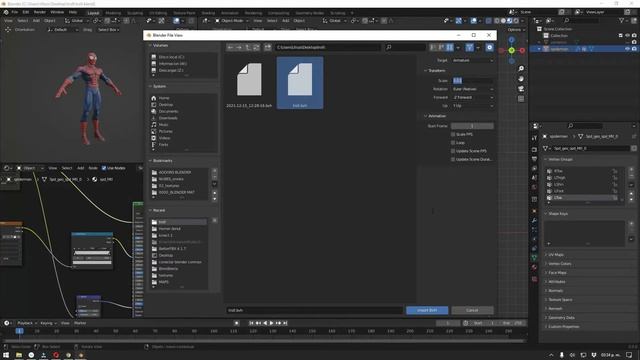
Task: Open the Tool properties tab icon
Action: 534,138
